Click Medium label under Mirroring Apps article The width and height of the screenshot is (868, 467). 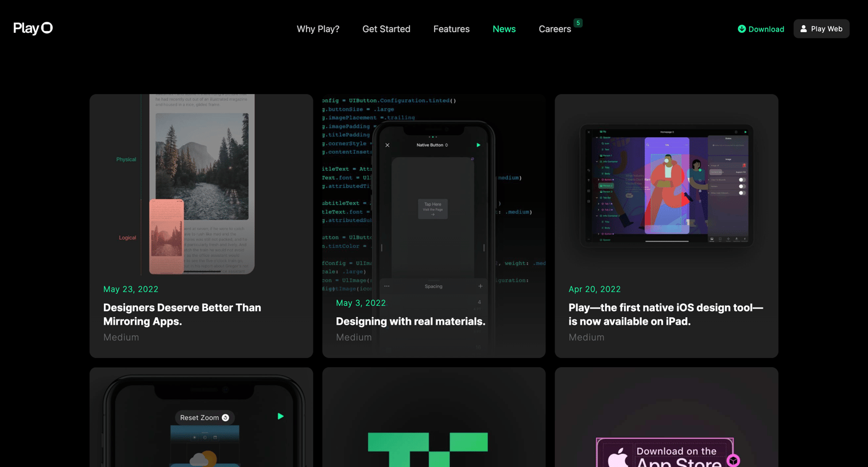coord(121,337)
